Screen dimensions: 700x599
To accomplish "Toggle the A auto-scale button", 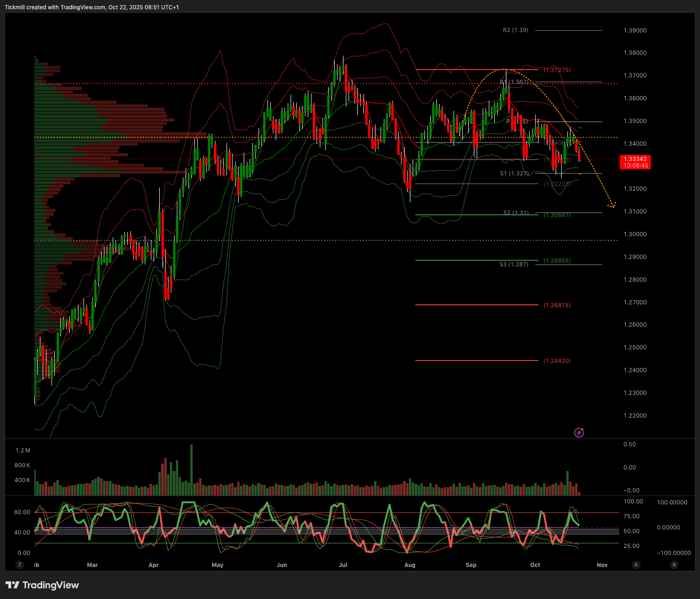I will (x=636, y=565).
